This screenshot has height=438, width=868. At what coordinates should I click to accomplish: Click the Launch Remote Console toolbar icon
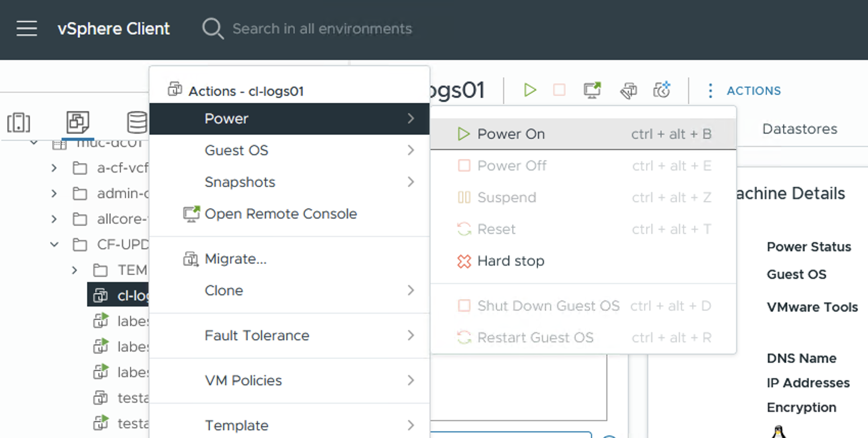[592, 91]
